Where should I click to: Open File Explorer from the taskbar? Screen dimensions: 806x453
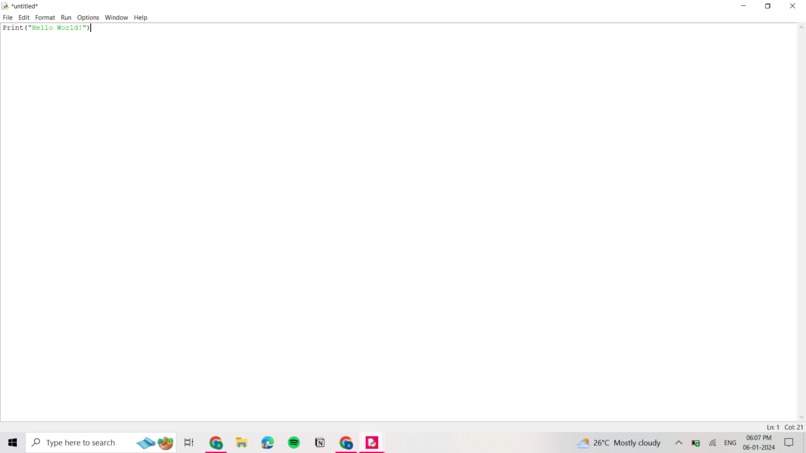point(242,443)
